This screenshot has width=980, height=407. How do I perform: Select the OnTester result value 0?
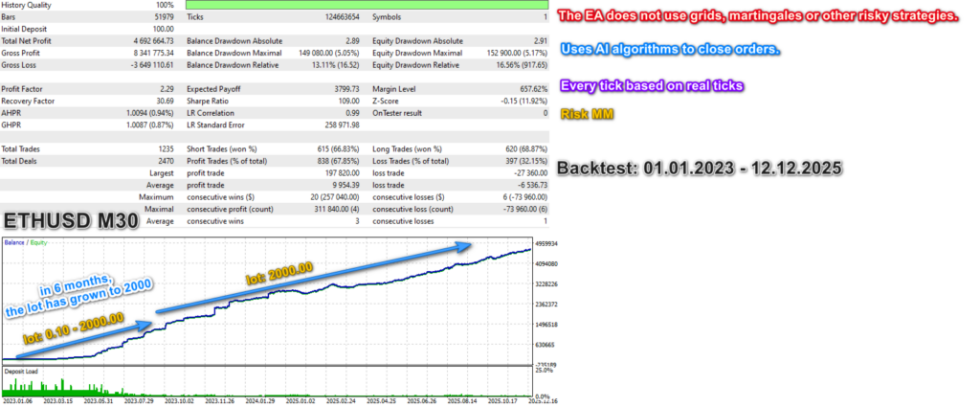[546, 113]
